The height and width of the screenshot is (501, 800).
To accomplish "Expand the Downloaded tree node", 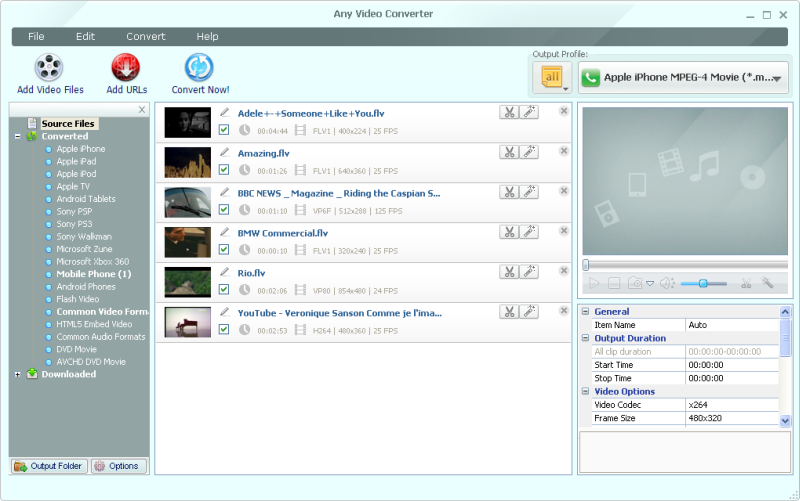I will click(x=18, y=374).
